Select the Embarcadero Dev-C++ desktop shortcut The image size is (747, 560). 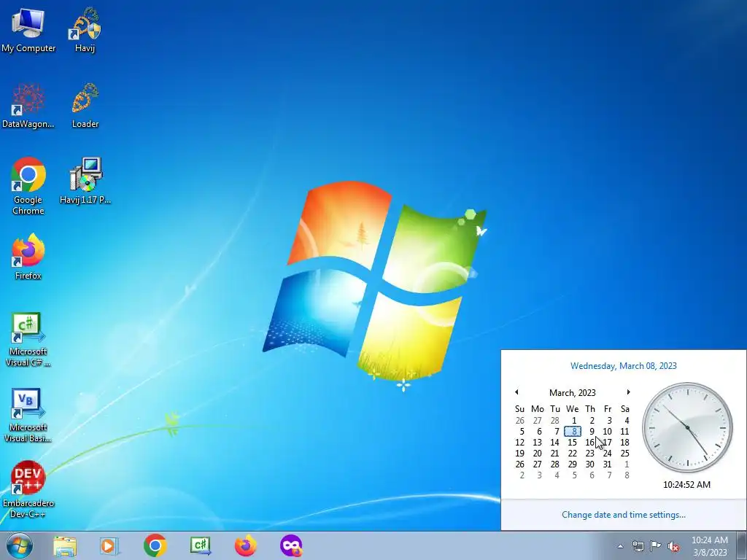pyautogui.click(x=28, y=489)
